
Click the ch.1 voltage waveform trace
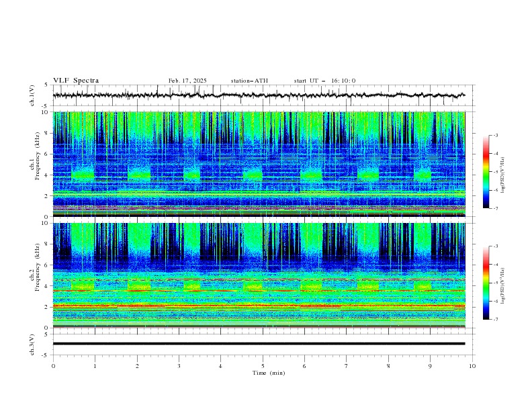(259, 95)
